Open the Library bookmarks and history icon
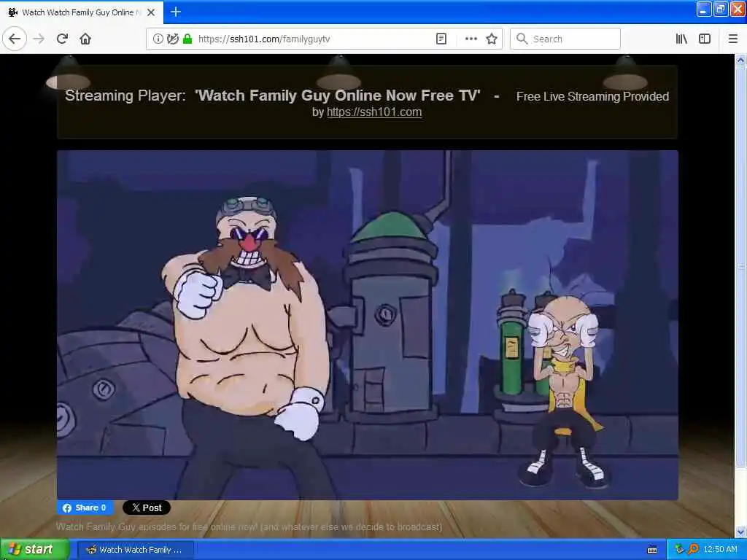 681,39
